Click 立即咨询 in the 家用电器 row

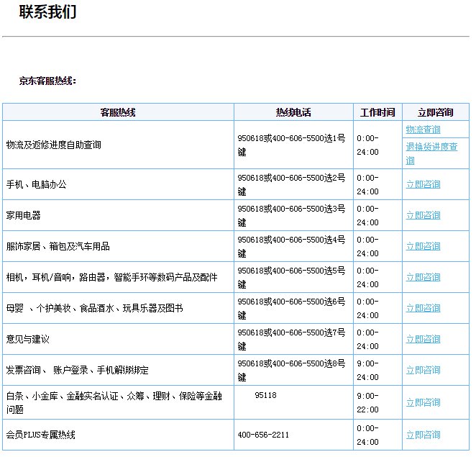(x=424, y=215)
